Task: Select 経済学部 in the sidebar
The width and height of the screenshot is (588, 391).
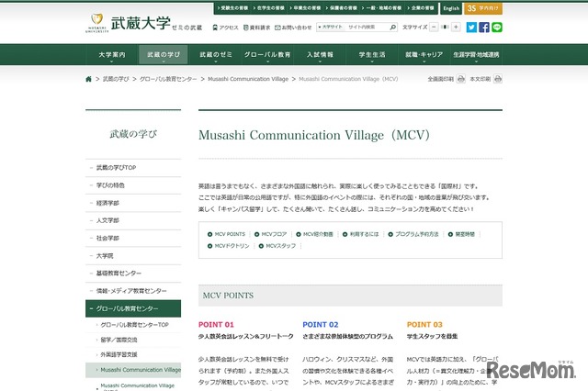Action: click(x=107, y=202)
